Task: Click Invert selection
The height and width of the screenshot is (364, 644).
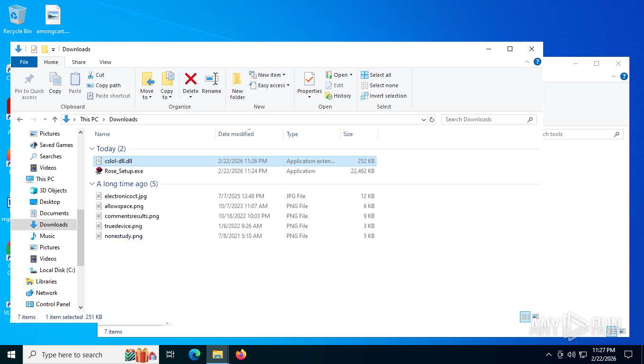Action: tap(384, 96)
